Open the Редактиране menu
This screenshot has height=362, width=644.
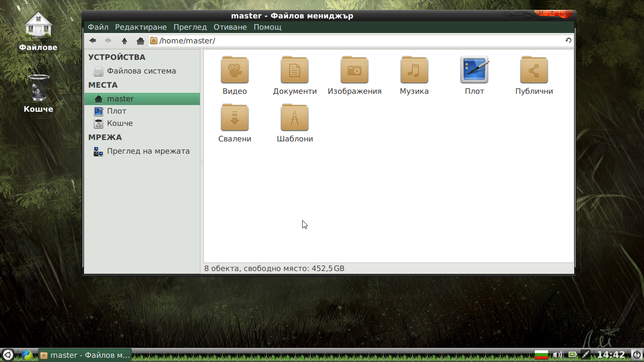[141, 27]
